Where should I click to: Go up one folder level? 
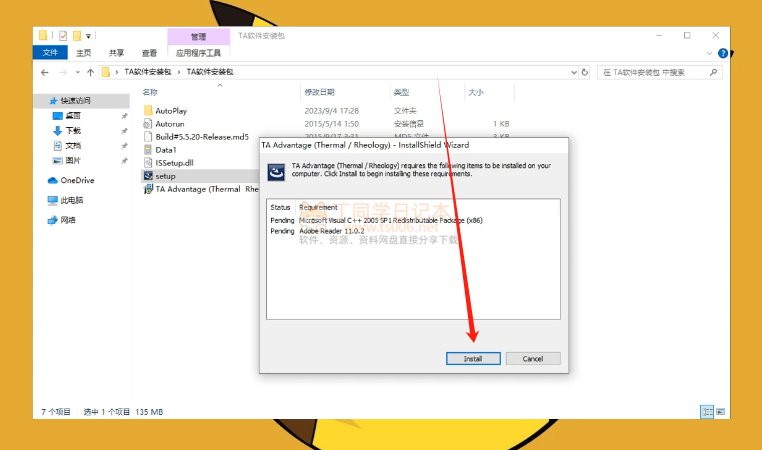(x=90, y=72)
